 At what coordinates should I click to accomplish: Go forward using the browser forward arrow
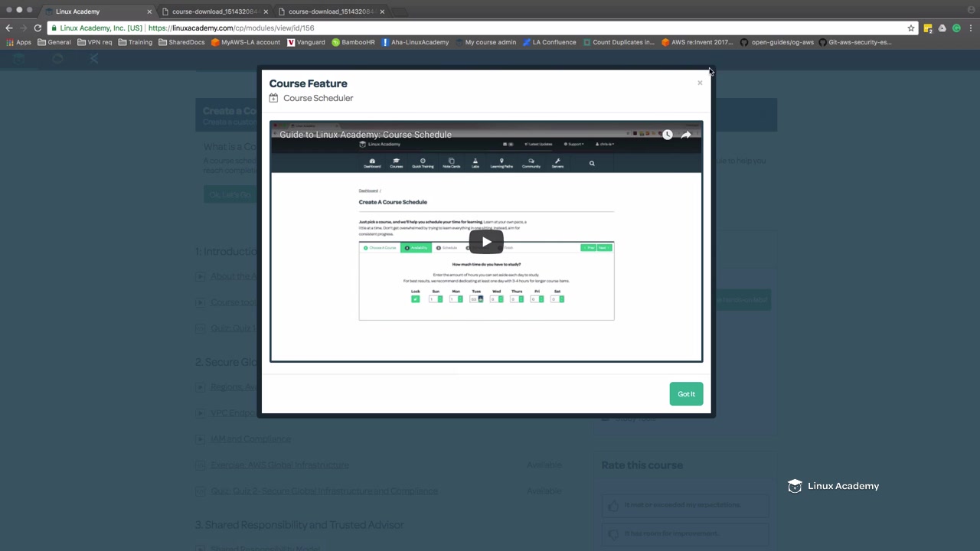(x=23, y=28)
